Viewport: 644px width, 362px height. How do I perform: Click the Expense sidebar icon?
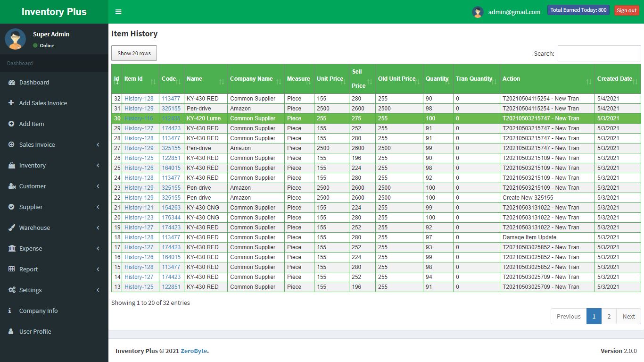click(x=11, y=248)
